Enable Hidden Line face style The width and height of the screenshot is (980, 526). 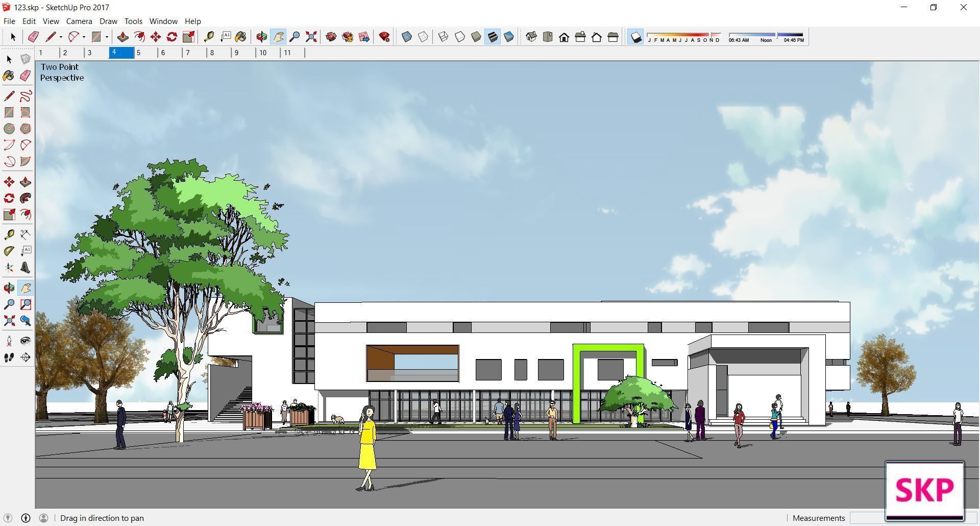(460, 37)
